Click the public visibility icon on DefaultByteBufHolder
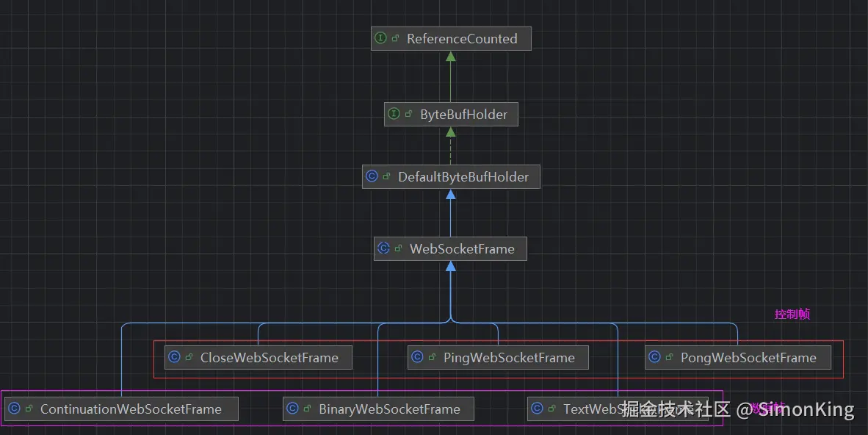868x435 pixels. [x=386, y=176]
